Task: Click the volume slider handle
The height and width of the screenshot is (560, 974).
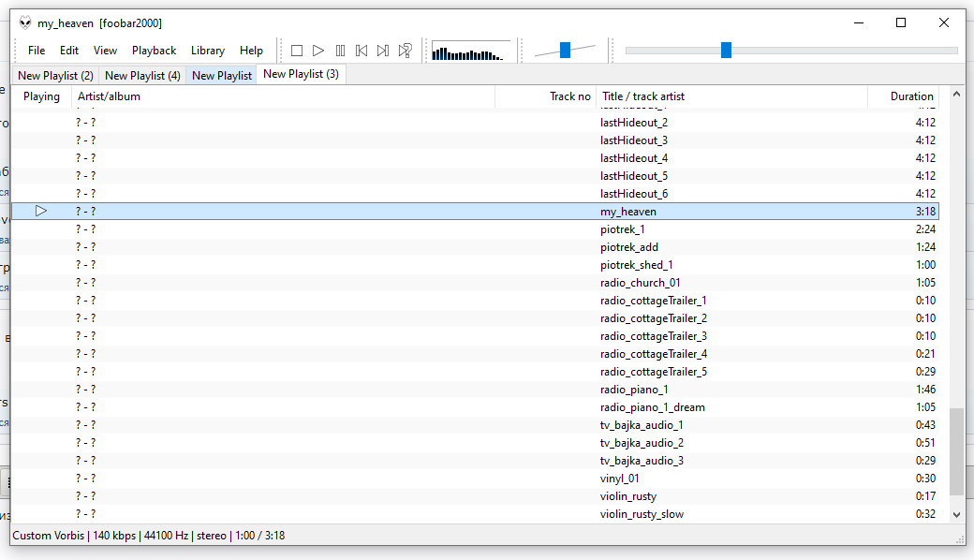Action: pyautogui.click(x=565, y=51)
